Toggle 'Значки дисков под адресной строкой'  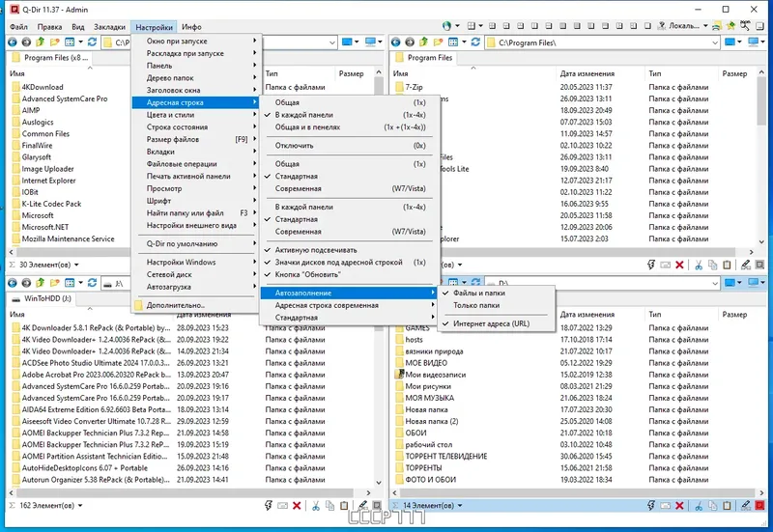click(x=350, y=263)
